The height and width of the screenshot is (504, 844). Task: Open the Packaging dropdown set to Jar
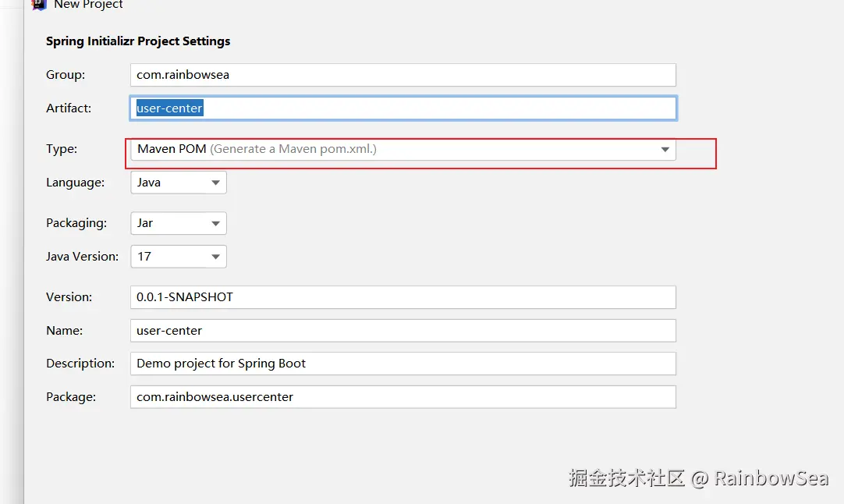[179, 223]
